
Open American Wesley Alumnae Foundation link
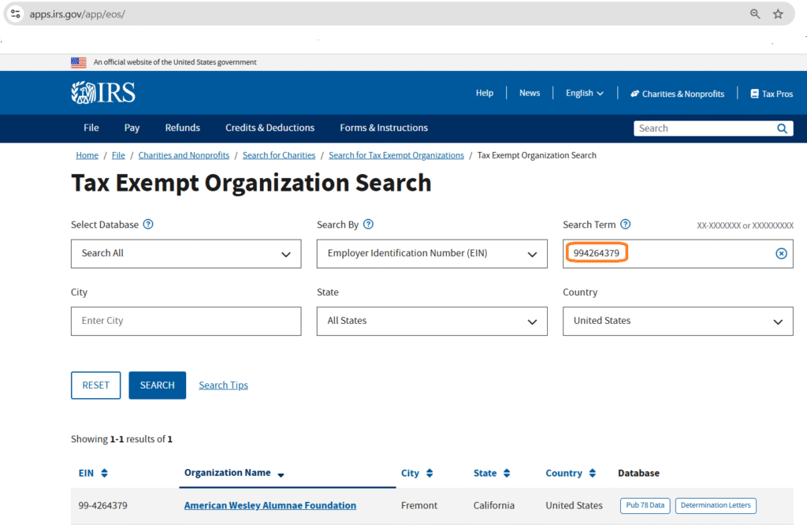(x=270, y=505)
